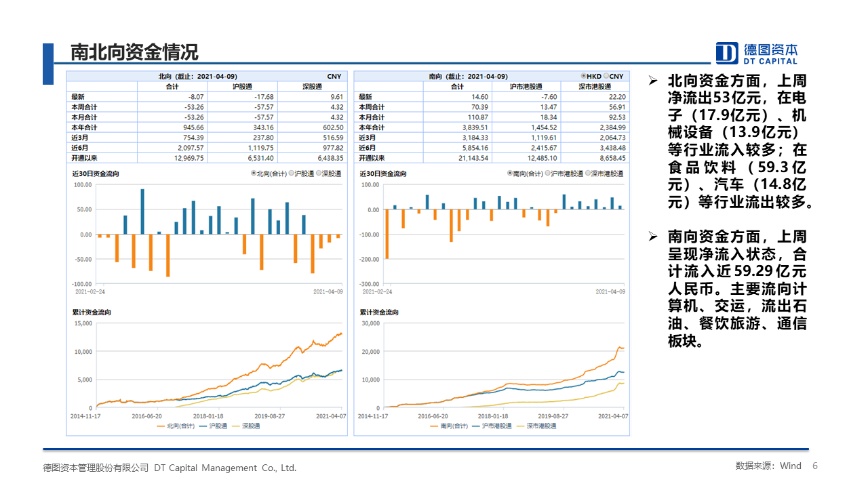Viewport: 868px width, 488px height.
Task: Click the 开通以来 row in northbound table
Action: coord(85,158)
